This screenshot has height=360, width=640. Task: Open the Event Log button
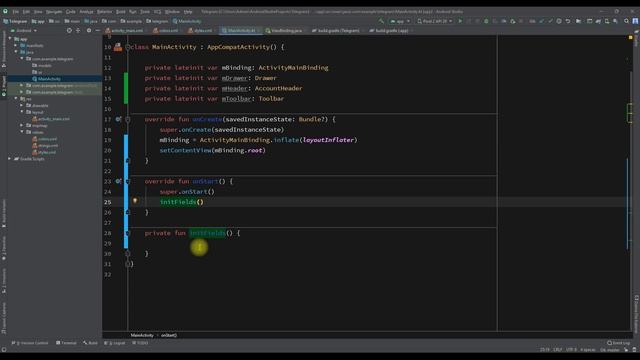619,343
